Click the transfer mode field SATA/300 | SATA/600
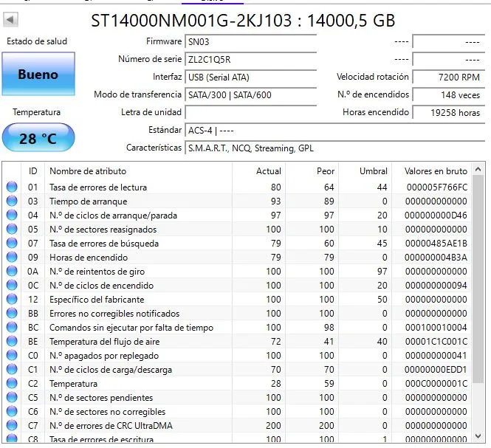Viewport: 491px width, 448px height. click(250, 95)
